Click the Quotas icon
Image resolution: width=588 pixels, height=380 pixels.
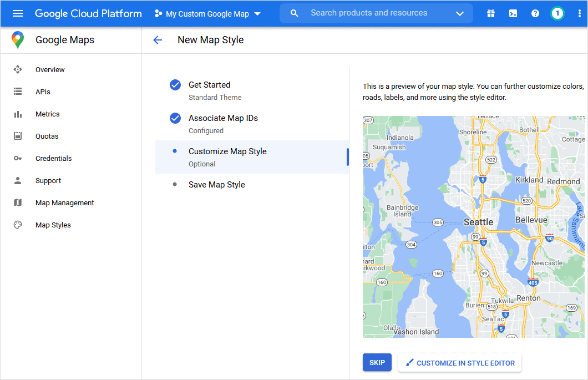click(18, 136)
